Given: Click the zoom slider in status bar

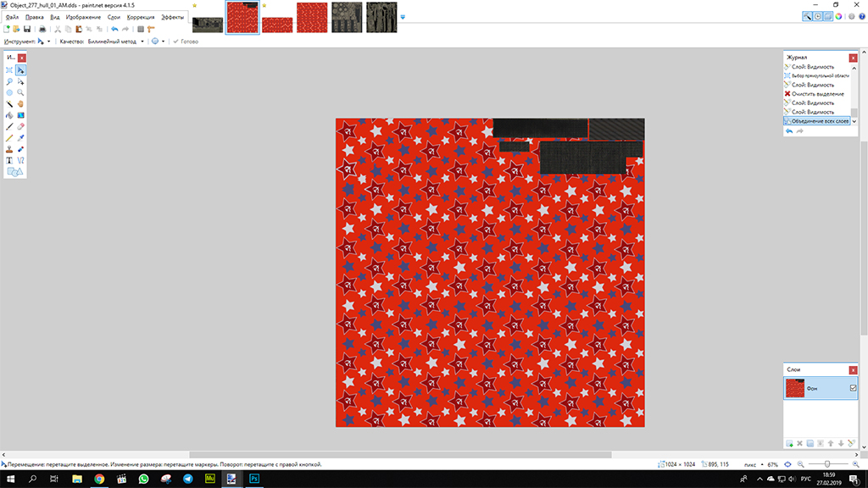Looking at the screenshot, I should tap(826, 464).
